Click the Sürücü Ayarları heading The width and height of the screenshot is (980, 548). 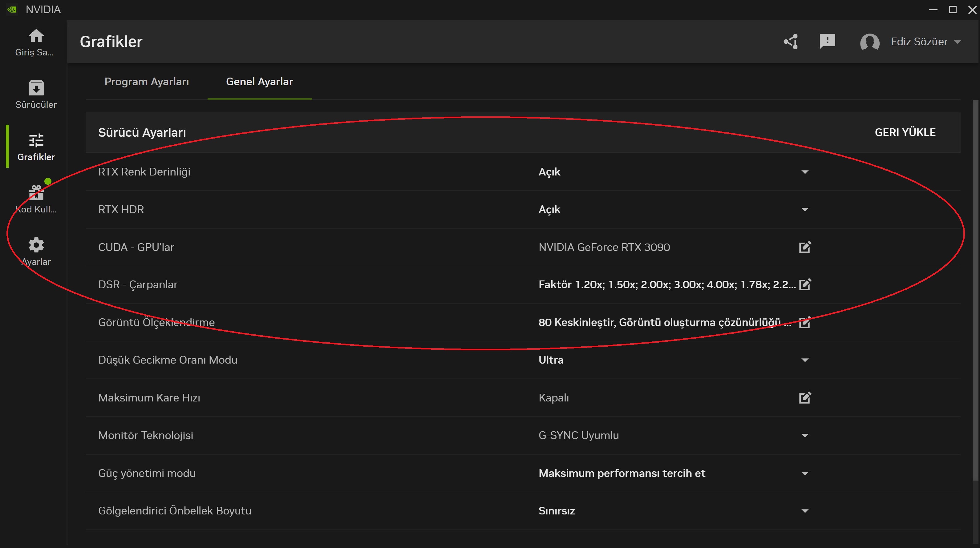(142, 132)
